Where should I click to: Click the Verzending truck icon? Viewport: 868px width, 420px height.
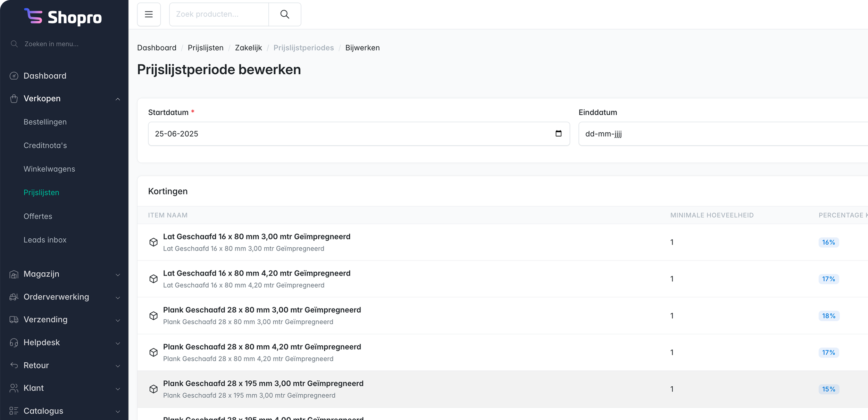point(14,320)
